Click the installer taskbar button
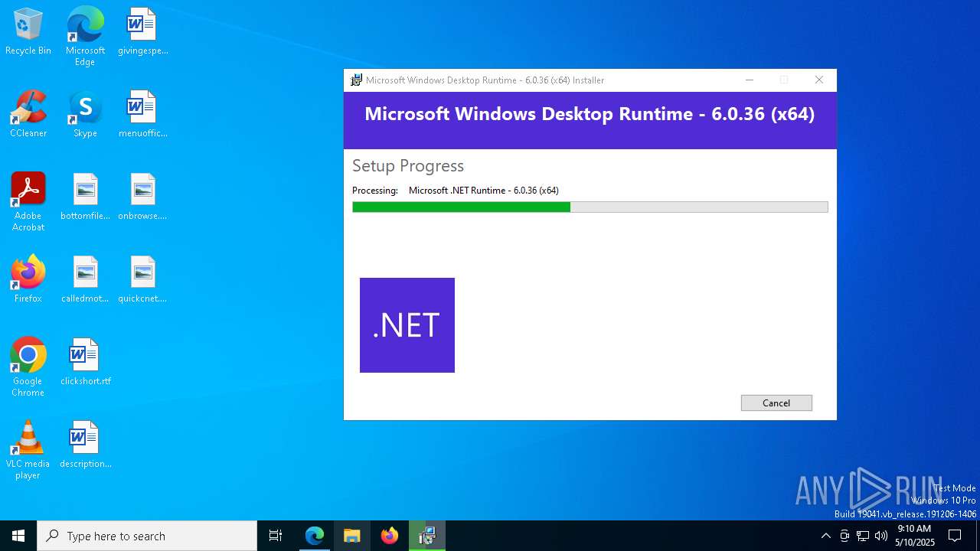Screen dimensions: 980x551 pos(427,536)
